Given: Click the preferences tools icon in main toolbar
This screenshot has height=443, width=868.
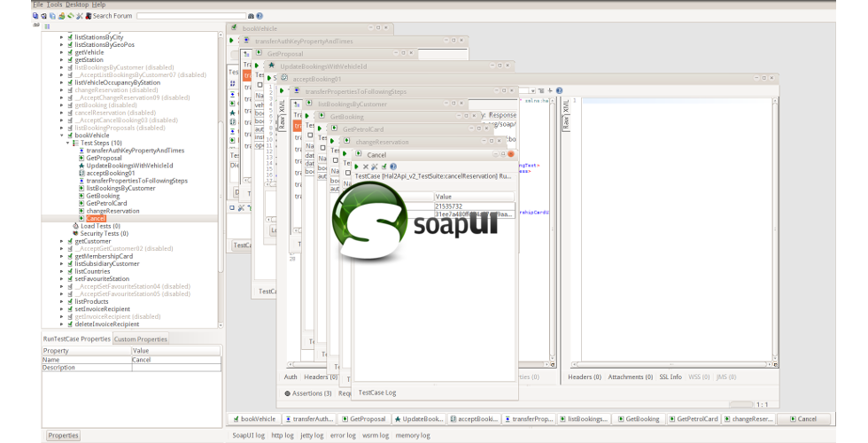Looking at the screenshot, I should pyautogui.click(x=81, y=16).
